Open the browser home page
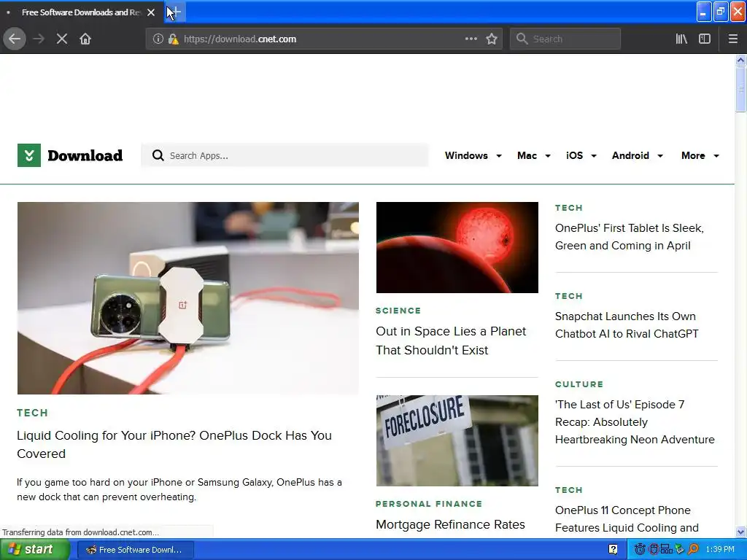Screen dimensions: 747x560 [85, 39]
